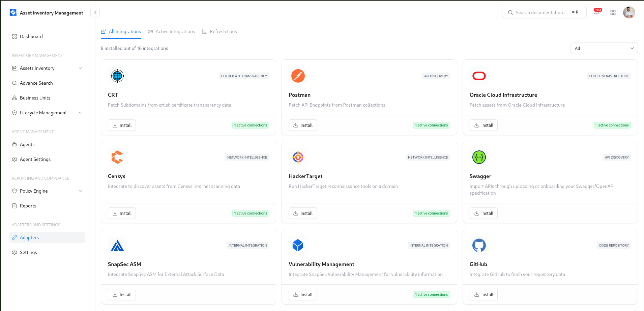Click HackerTarget's active connections badge

[x=432, y=213]
